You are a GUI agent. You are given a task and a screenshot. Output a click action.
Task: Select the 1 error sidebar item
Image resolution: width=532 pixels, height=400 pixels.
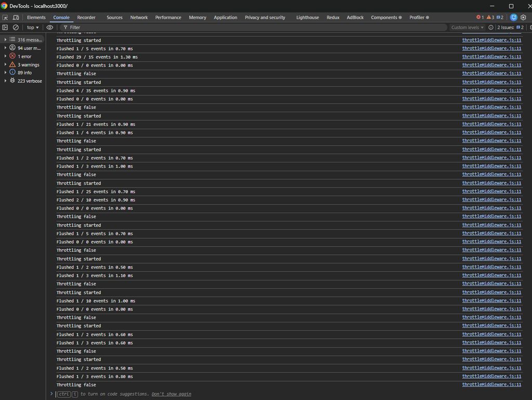(x=24, y=56)
